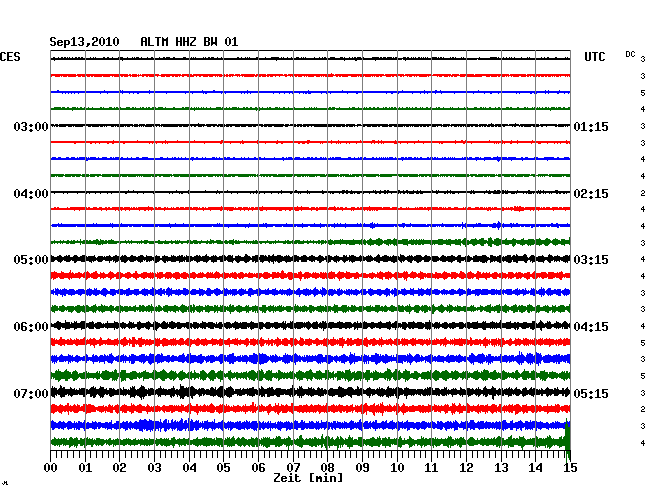Click the 02:15 UTC time label
The height and width of the screenshot is (494, 650).
coord(591,194)
